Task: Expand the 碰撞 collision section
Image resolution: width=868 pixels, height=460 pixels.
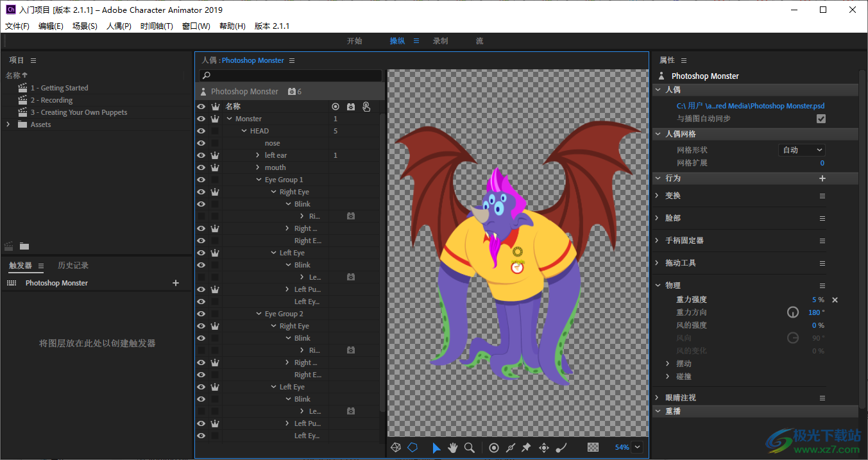Action: tap(668, 377)
